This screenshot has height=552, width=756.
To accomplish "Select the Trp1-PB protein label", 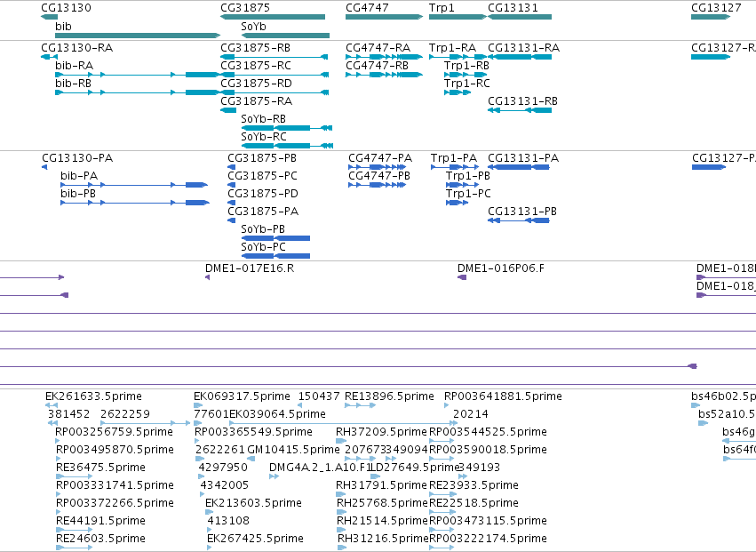I will (468, 176).
